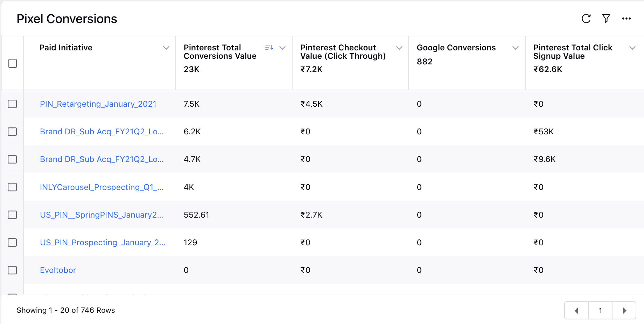Open the Brand DR_Sub Acq link with ₹53K
The height and width of the screenshot is (324, 644).
tap(102, 132)
